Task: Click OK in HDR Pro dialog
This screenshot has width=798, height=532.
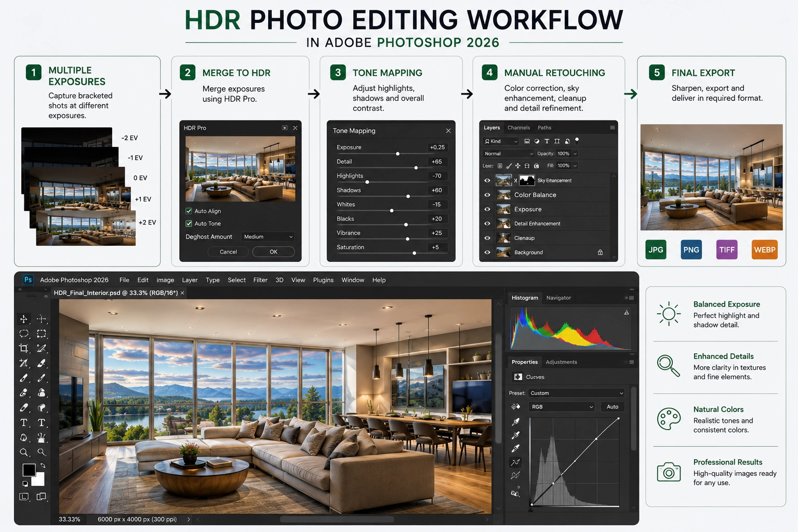Action: pos(273,251)
